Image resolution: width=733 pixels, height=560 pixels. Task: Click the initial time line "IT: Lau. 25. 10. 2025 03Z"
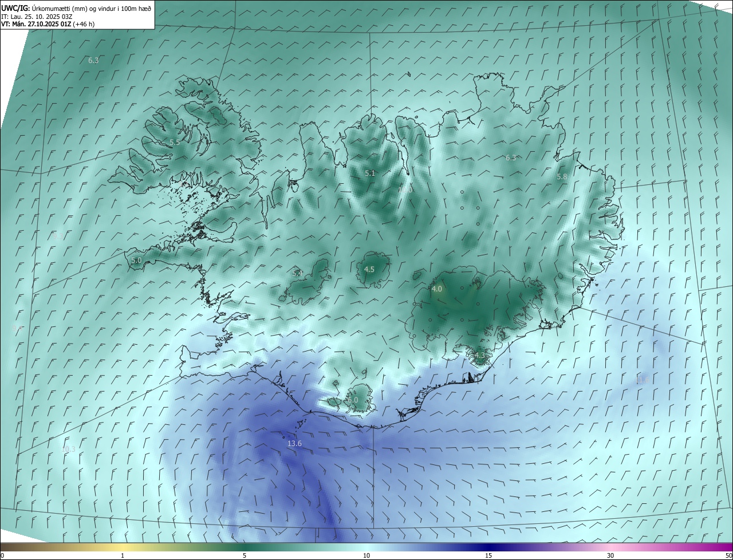(x=37, y=17)
